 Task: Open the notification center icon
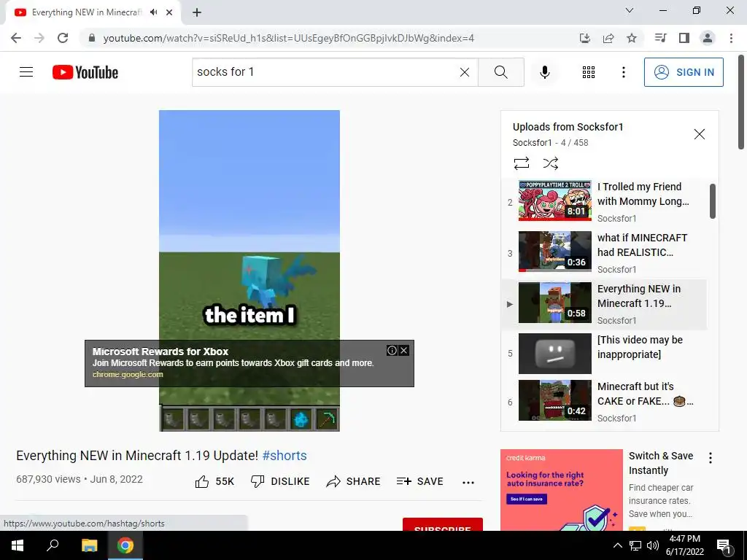(724, 546)
